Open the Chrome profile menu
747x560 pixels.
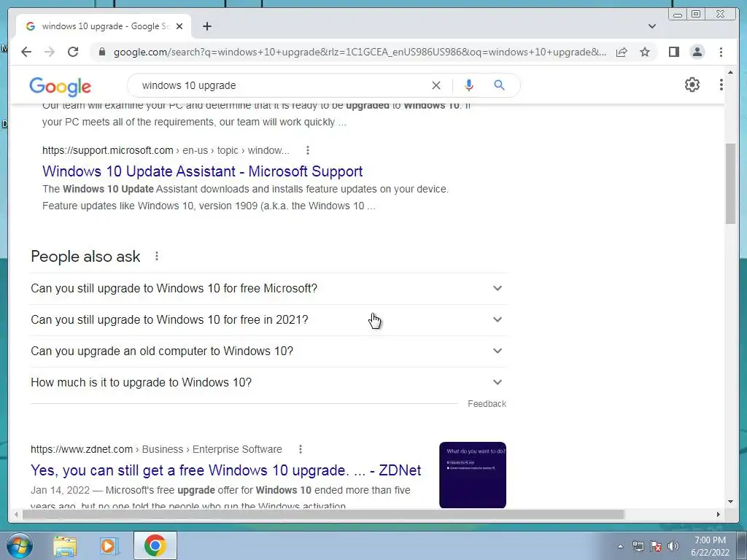point(697,52)
